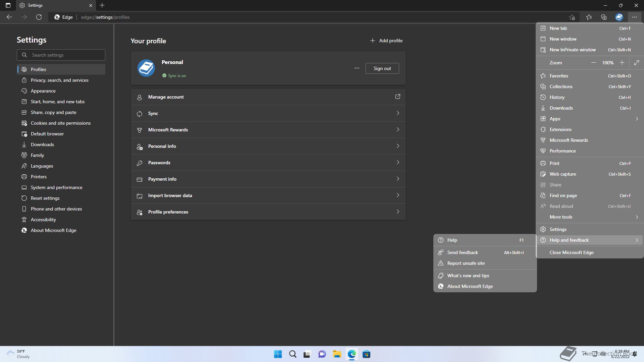Expand Profile preferences row

(x=268, y=212)
